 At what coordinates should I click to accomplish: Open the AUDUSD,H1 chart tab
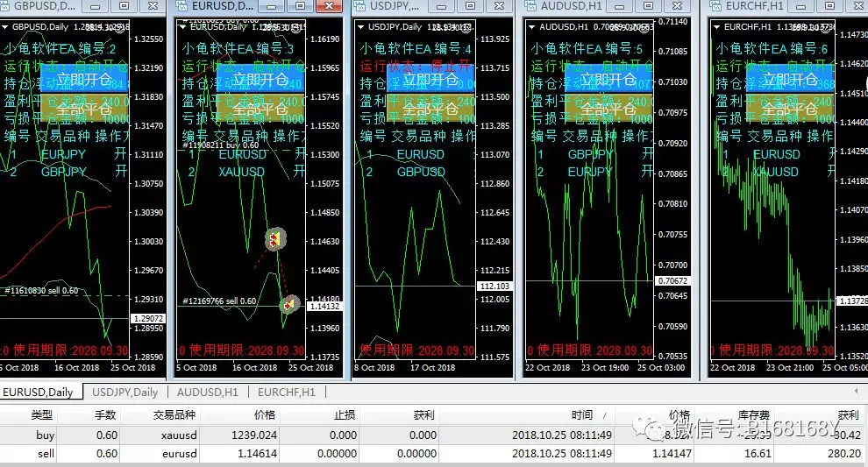(208, 393)
